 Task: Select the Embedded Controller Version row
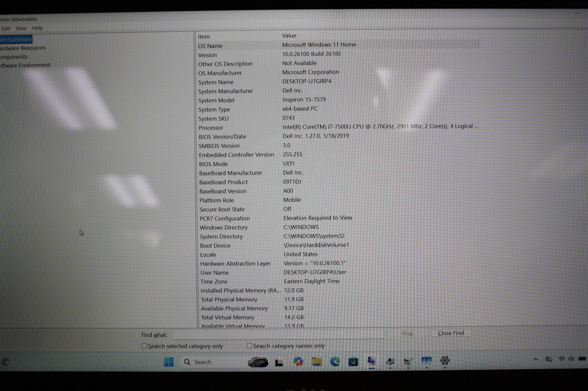coord(338,155)
